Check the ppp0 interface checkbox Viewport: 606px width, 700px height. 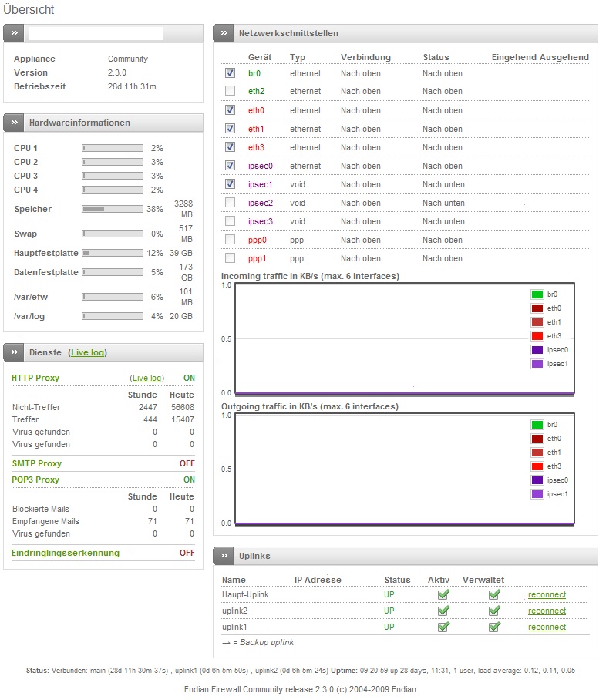[x=230, y=240]
